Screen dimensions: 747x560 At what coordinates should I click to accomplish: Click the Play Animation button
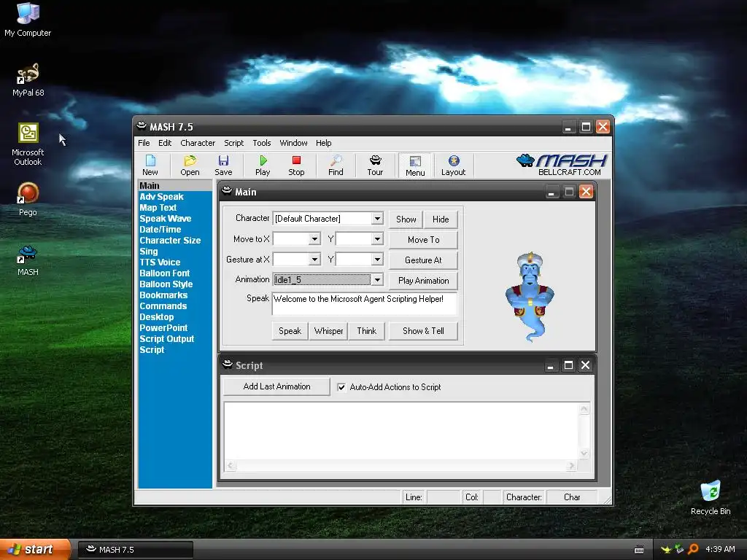[x=424, y=281]
